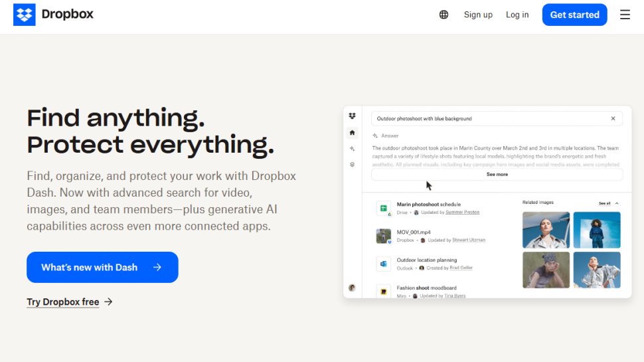Click the user avatar in Dash sidebar
Screen dimensions: 644x362
click(x=352, y=288)
